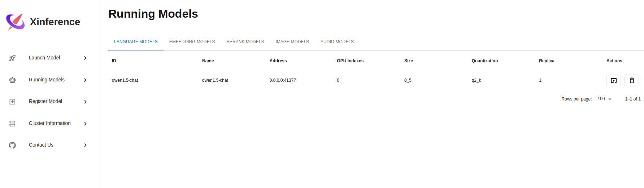This screenshot has width=644, height=188.
Task: Click the Xinference title text
Action: (x=55, y=22)
